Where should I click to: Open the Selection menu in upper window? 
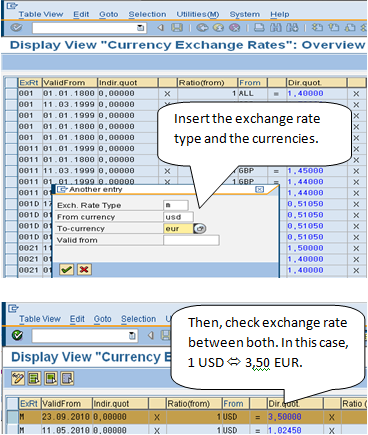(x=147, y=14)
